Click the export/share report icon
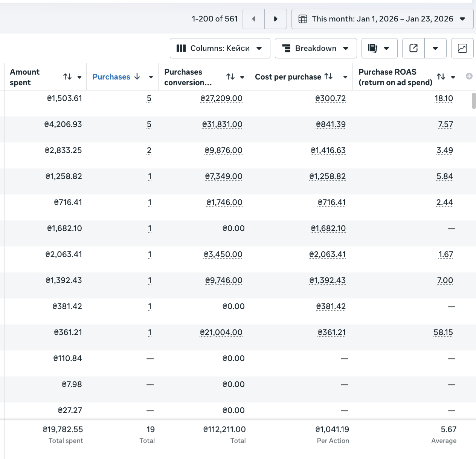 point(413,48)
